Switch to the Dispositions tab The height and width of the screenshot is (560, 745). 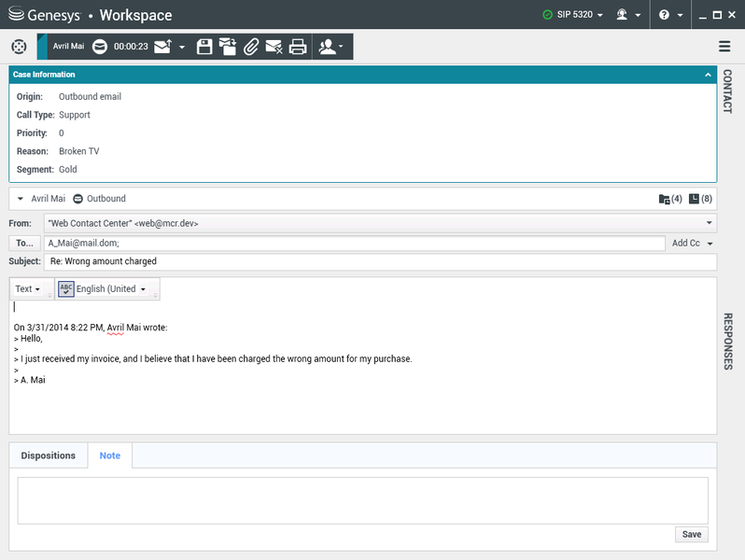coord(48,455)
